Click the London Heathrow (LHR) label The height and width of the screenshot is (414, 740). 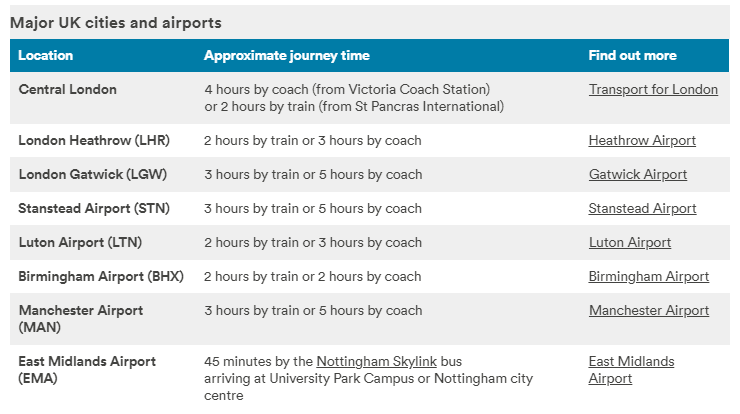click(x=94, y=140)
